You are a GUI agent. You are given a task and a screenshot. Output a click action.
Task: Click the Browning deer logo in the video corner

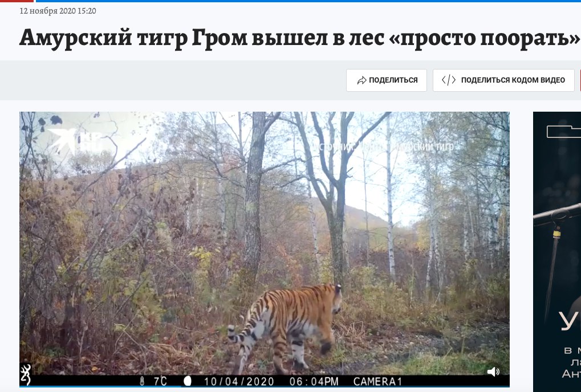tap(26, 374)
